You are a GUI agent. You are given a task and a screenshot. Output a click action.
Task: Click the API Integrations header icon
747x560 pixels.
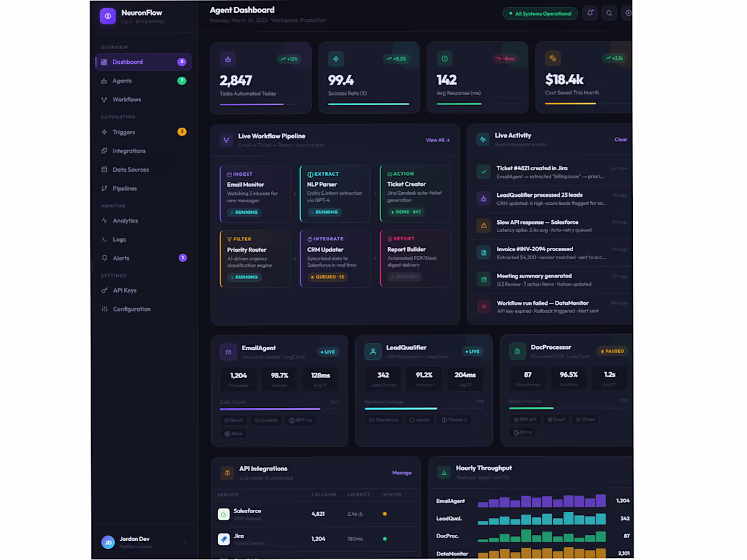tap(227, 473)
